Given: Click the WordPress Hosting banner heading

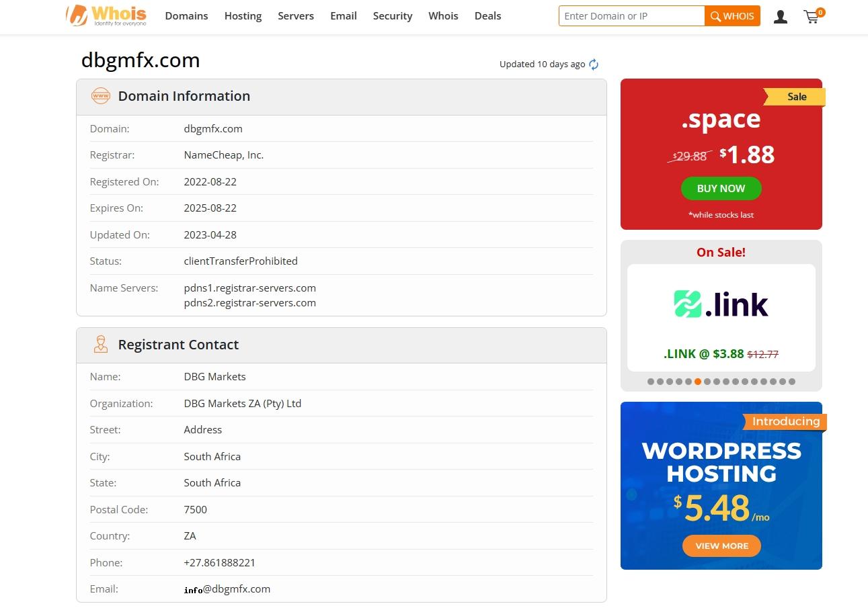Looking at the screenshot, I should (721, 462).
